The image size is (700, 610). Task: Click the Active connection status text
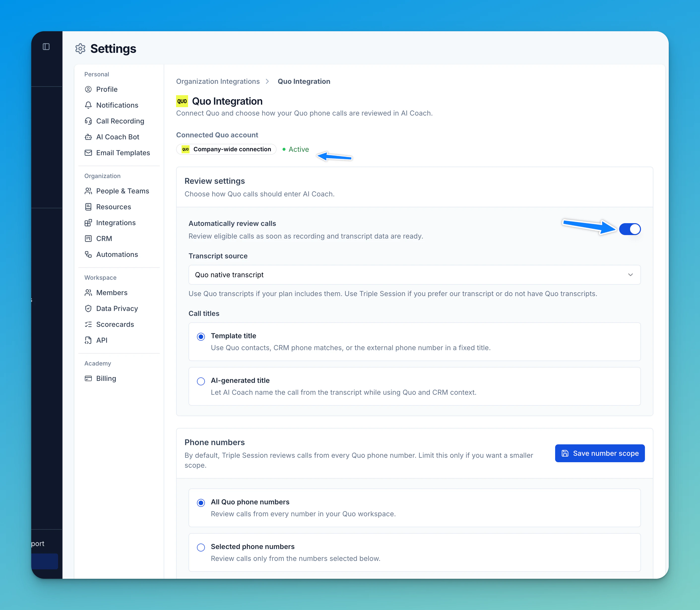click(299, 150)
